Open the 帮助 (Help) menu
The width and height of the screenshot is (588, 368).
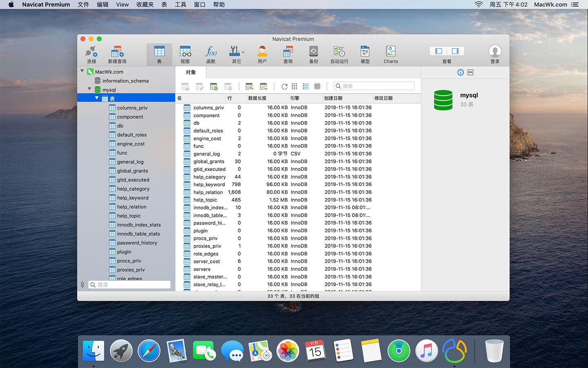(x=219, y=4)
